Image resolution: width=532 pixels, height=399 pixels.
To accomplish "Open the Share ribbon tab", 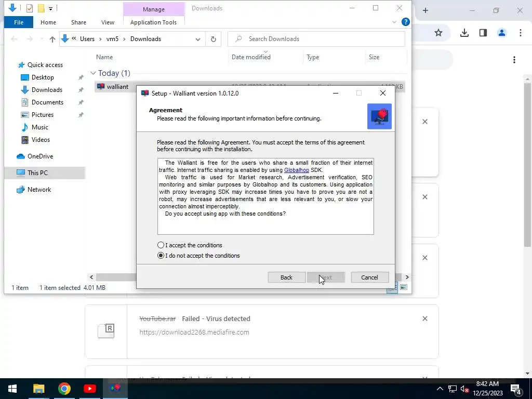I will 78,22.
